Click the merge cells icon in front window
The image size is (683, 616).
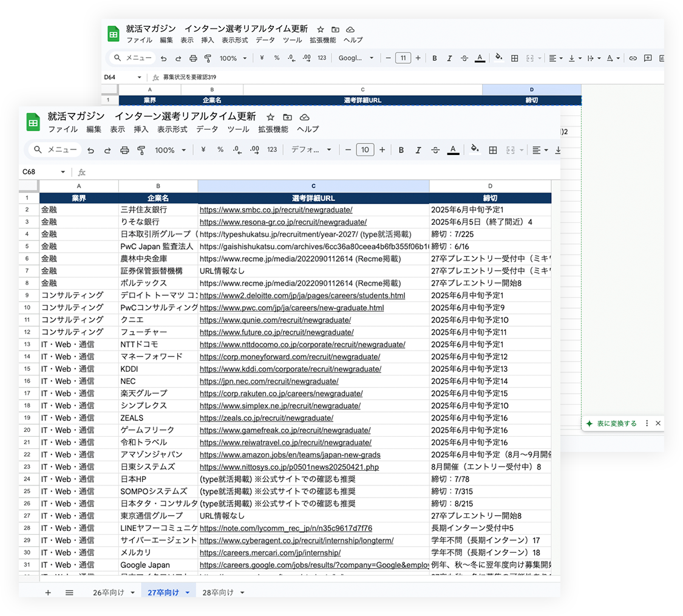(510, 150)
